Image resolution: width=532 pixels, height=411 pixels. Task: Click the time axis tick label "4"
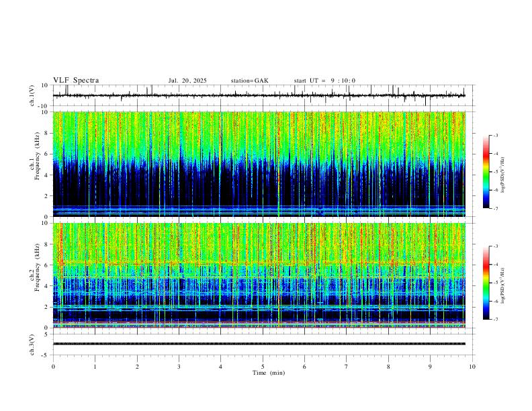pyautogui.click(x=220, y=367)
